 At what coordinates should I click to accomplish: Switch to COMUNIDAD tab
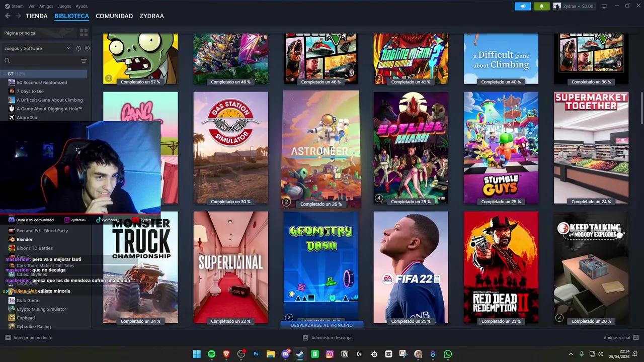coord(114,16)
